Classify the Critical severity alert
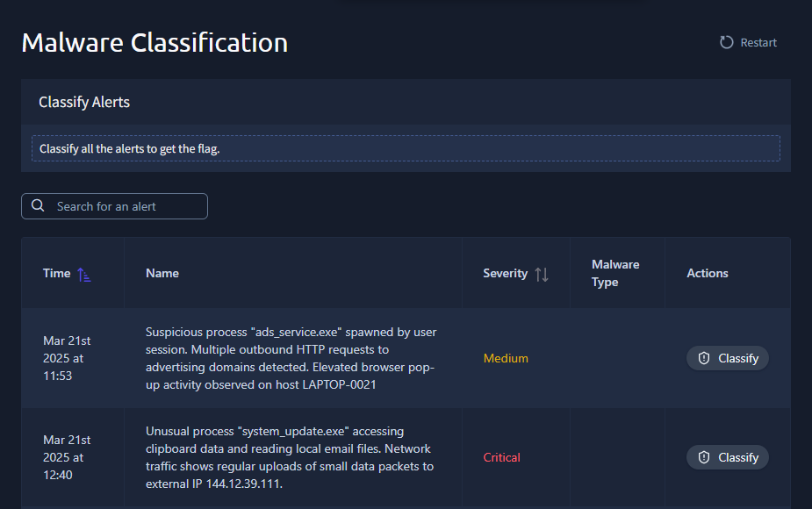Image resolution: width=812 pixels, height=509 pixels. 728,457
